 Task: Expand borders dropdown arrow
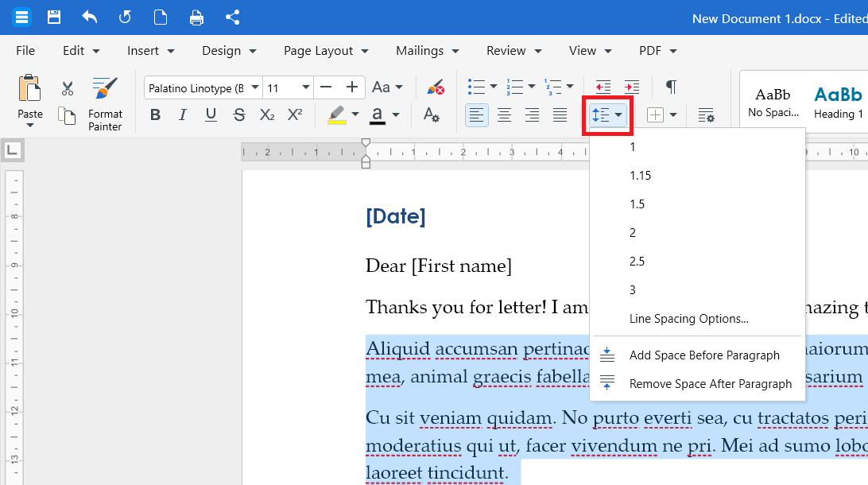(673, 115)
